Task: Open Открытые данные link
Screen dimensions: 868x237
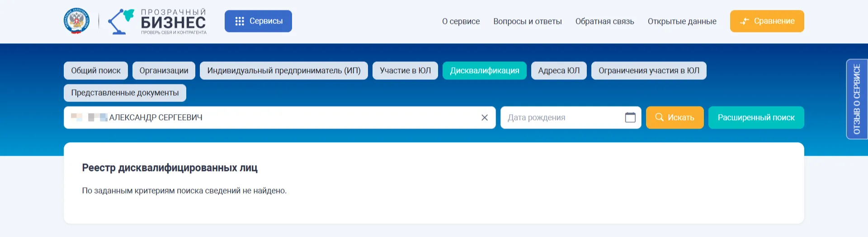Action: 682,21
